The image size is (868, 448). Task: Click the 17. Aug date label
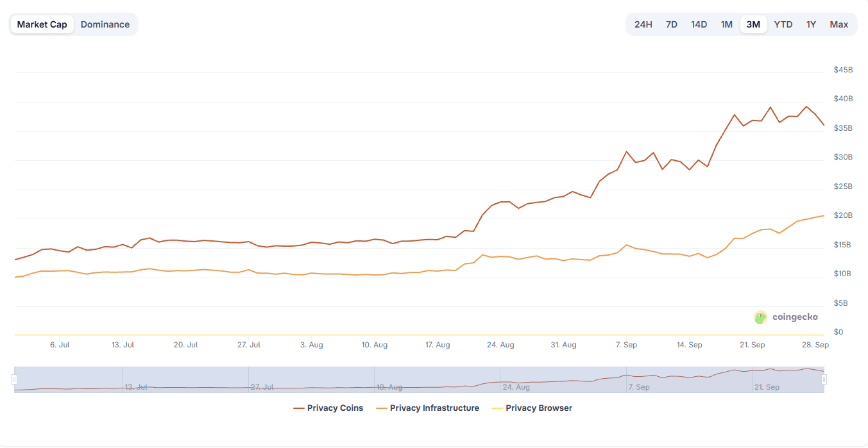438,345
